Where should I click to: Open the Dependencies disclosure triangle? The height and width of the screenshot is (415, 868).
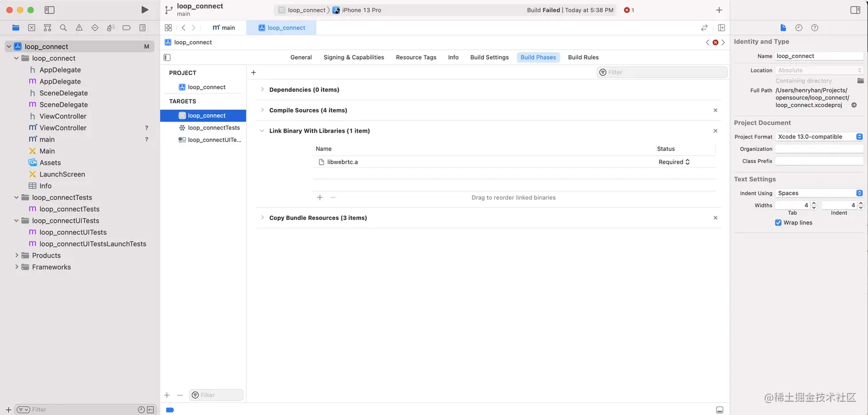coord(262,90)
